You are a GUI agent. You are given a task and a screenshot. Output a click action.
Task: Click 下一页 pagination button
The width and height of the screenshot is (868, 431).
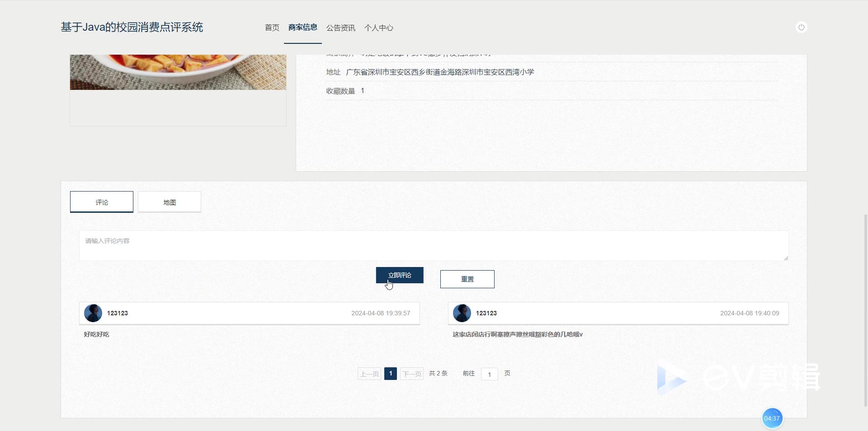point(412,374)
